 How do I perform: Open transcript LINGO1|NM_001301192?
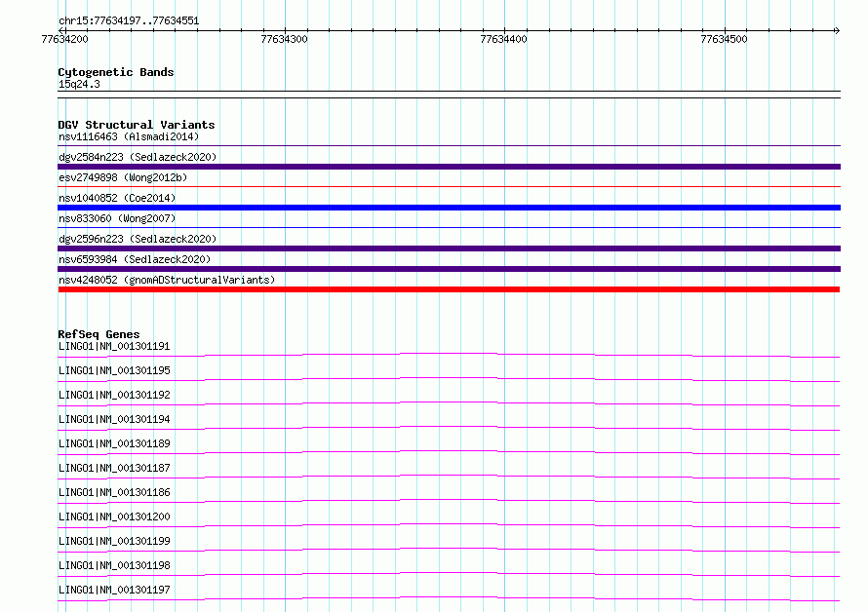click(114, 395)
